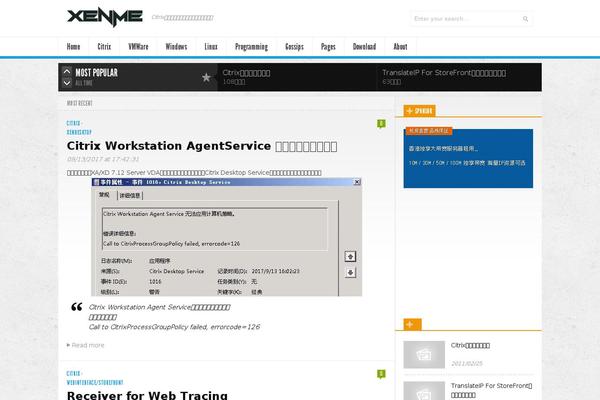The height and width of the screenshot is (400, 600).
Task: Open the Programming menu item
Action: point(251,47)
